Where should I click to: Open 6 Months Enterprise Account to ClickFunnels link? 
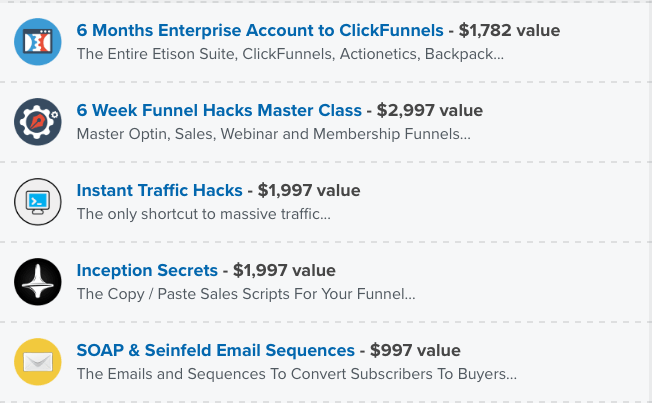tap(260, 30)
